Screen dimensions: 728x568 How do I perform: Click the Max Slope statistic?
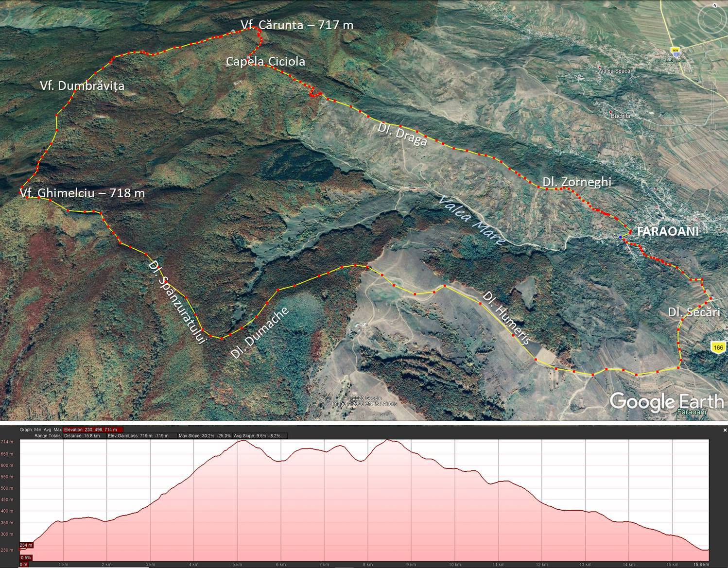coord(205,436)
